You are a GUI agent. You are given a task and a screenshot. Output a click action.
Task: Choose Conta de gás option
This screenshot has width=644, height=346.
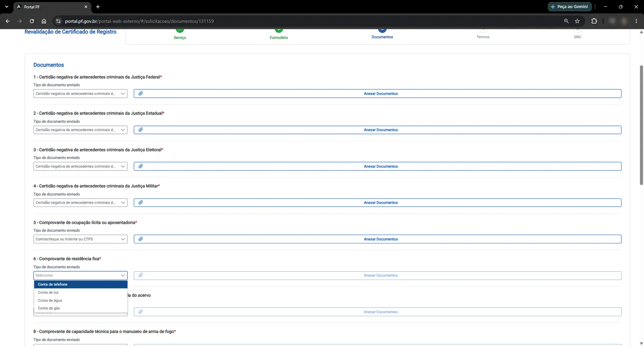[x=80, y=308]
